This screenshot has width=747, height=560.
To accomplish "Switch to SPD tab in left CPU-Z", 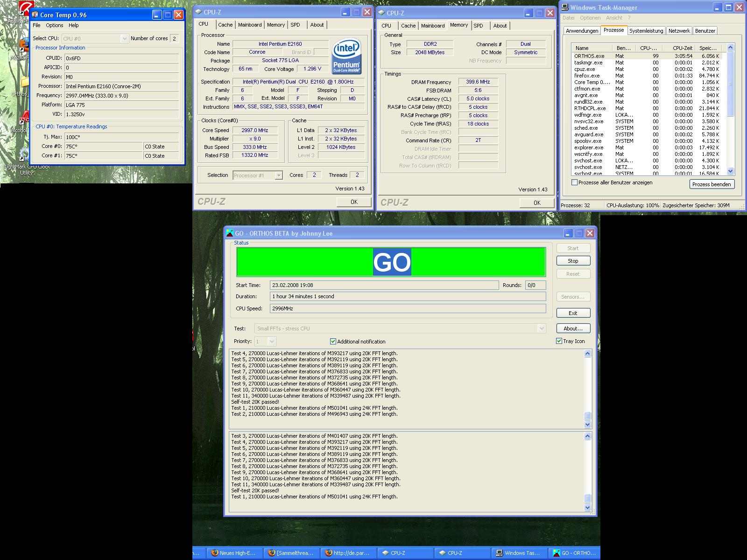I will [x=295, y=25].
